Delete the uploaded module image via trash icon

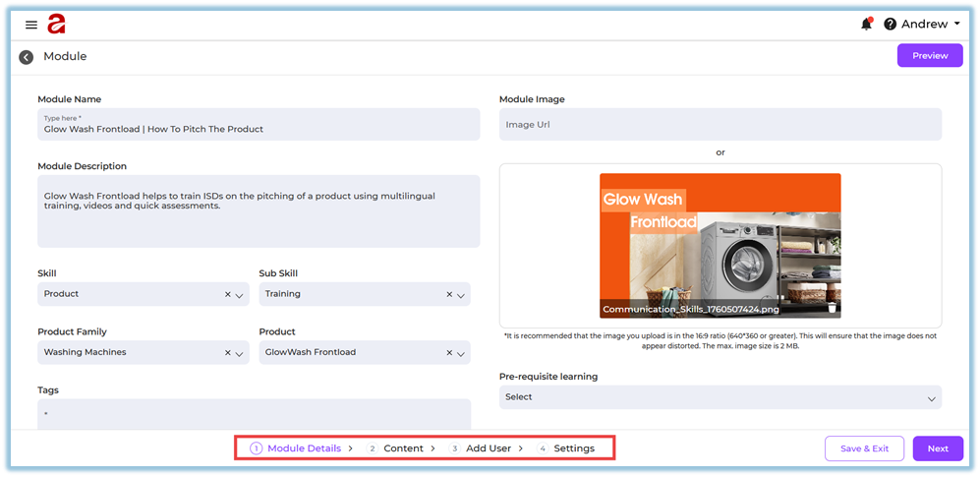[x=833, y=308]
